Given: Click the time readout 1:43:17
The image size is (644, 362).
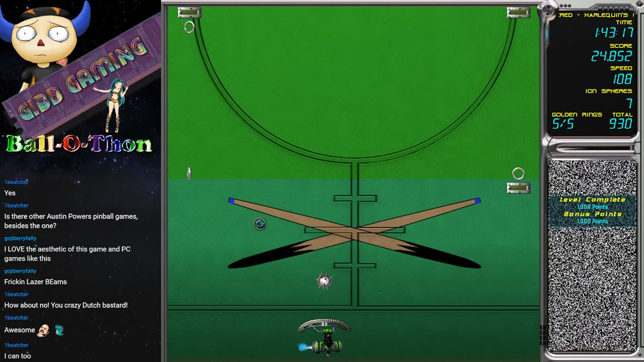Looking at the screenshot, I should coord(614,33).
